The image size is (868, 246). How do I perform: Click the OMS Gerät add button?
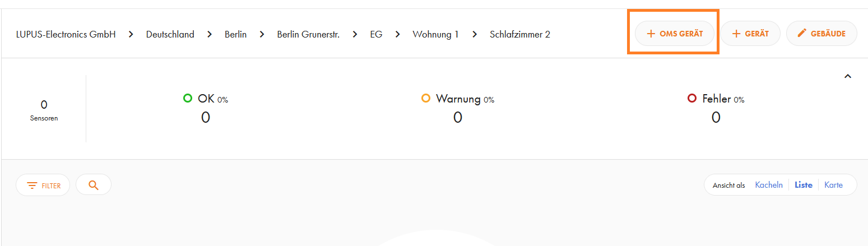[675, 34]
